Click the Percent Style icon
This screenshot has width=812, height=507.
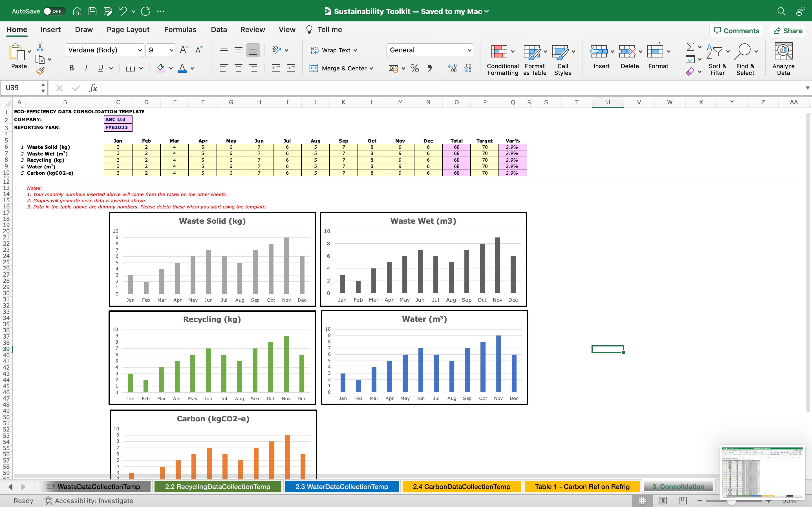(415, 68)
